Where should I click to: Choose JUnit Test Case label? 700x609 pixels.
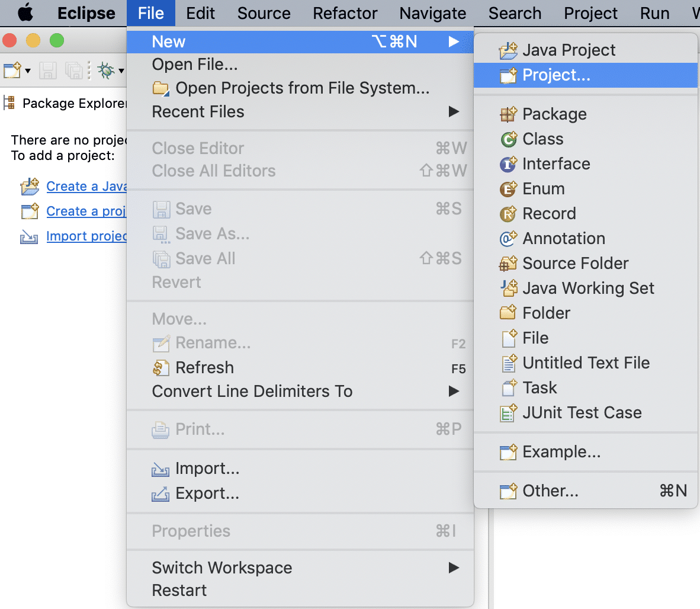[582, 412]
